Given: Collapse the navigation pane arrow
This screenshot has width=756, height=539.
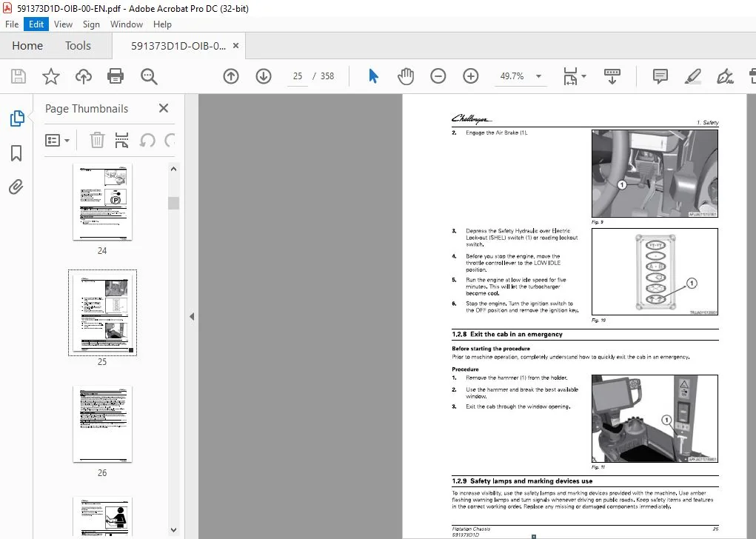Looking at the screenshot, I should click(x=192, y=317).
